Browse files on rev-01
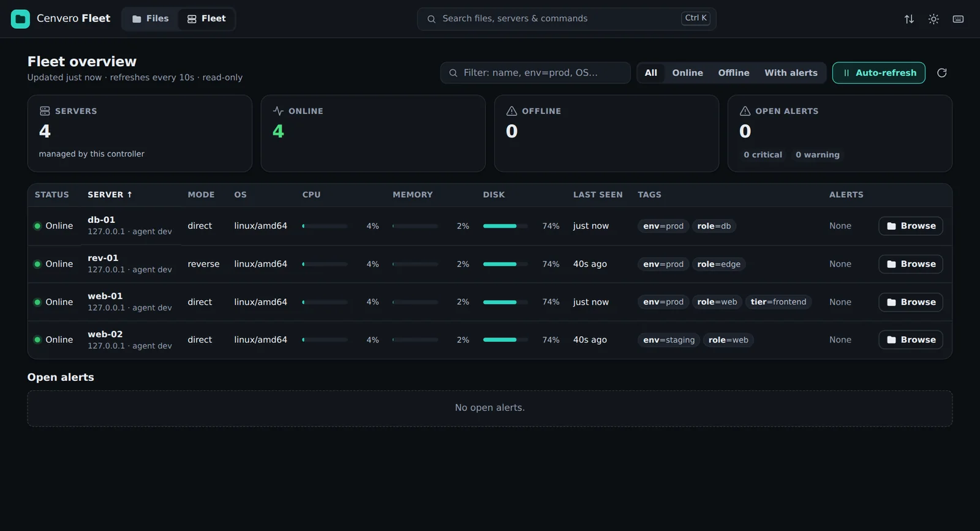980x531 pixels. click(x=911, y=264)
